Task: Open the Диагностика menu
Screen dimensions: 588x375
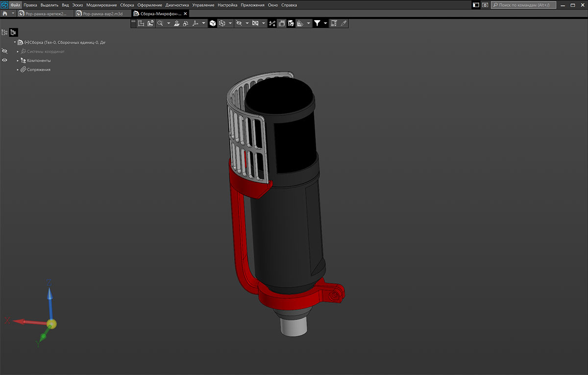Action: coord(177,5)
